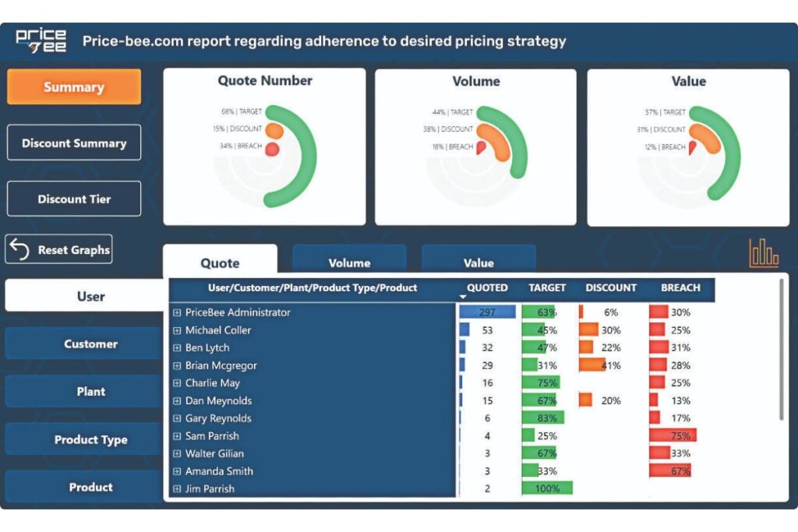This screenshot has width=798, height=532.
Task: Expand the PriceBee Administrator row
Action: [x=177, y=312]
